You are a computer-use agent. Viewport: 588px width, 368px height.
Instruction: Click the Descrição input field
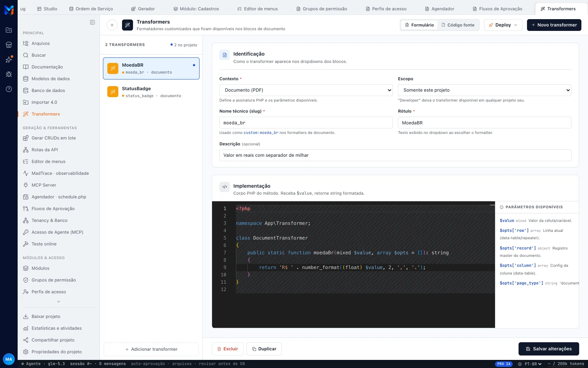click(x=395, y=155)
